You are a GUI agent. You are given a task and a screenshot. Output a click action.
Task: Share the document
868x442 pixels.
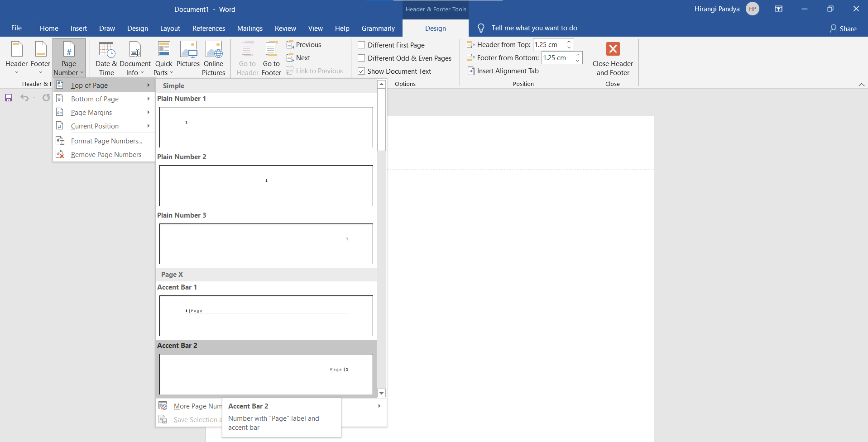click(843, 29)
